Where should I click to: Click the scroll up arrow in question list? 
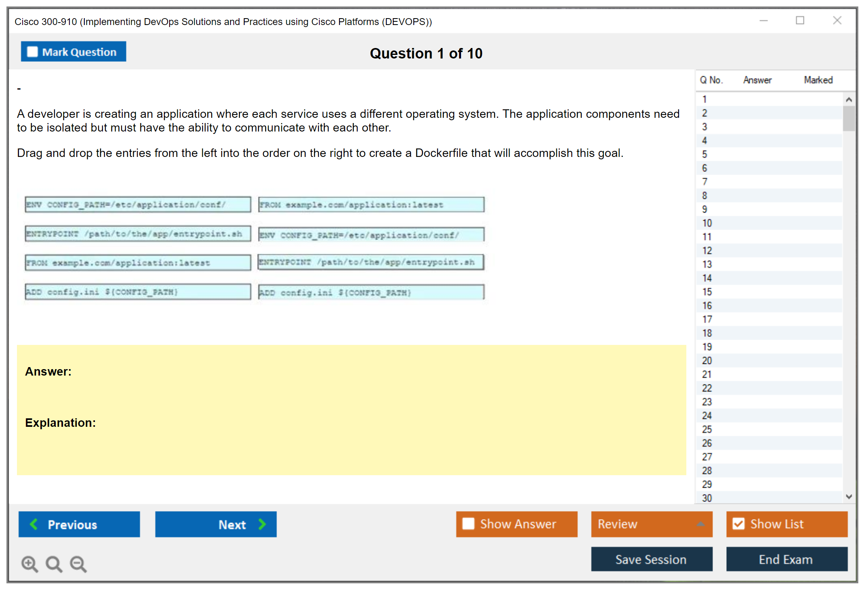coord(849,99)
